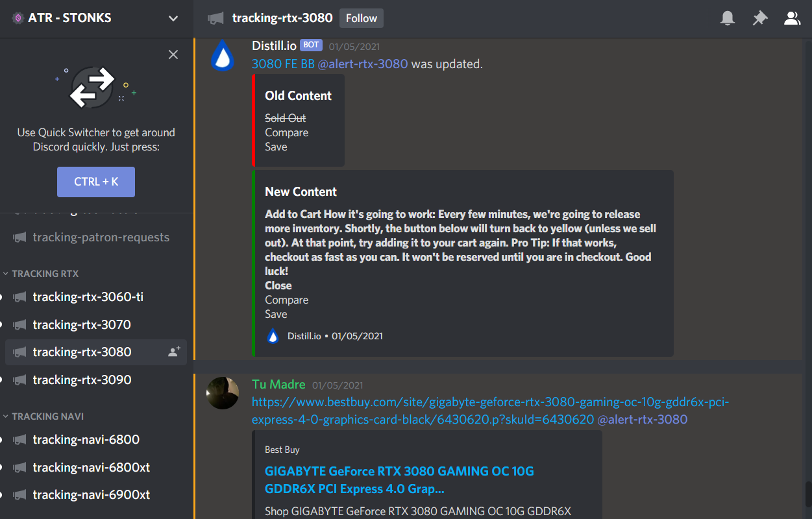Screen dimensions: 812x519
Task: Open the 3080 FE BB link
Action: [283, 64]
